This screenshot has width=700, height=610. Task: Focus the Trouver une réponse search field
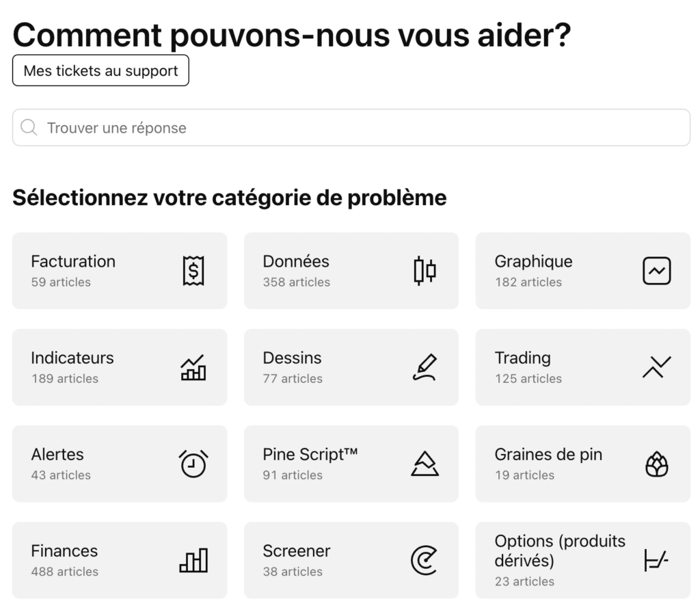362,128
